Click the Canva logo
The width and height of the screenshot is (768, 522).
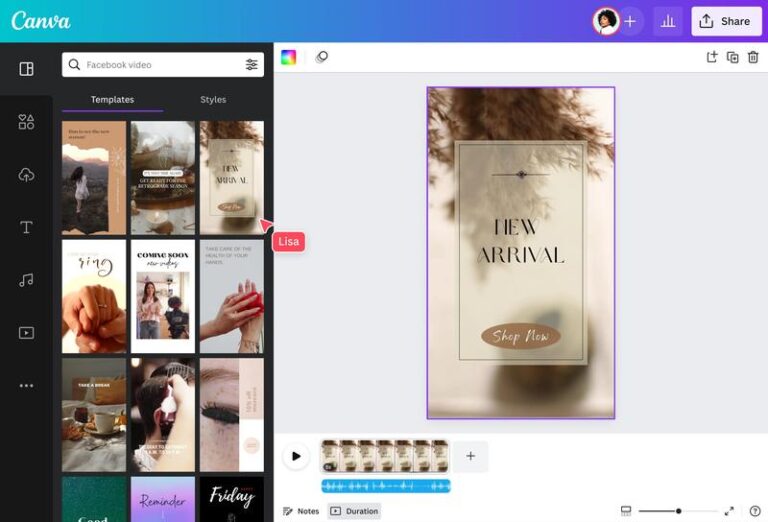[41, 21]
